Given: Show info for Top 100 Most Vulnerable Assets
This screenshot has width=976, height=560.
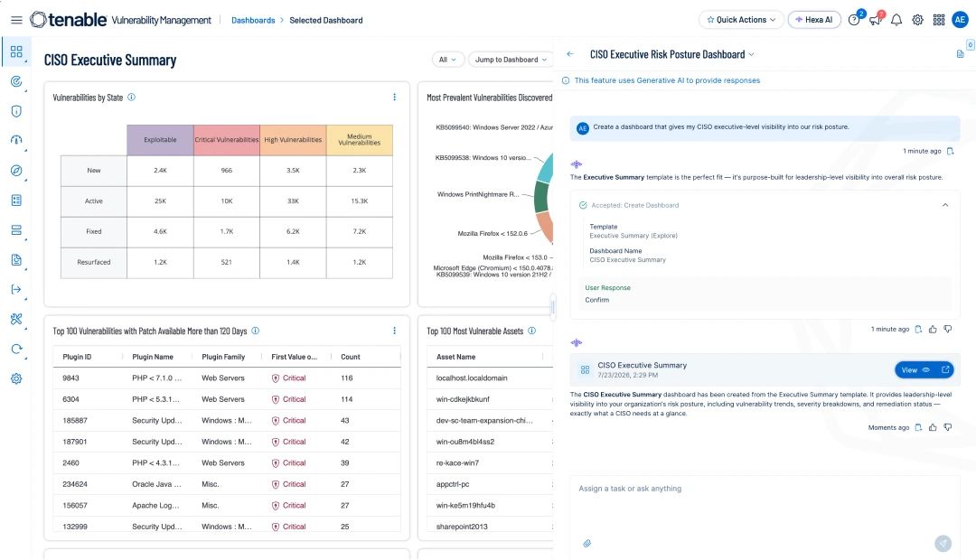Looking at the screenshot, I should click(531, 331).
